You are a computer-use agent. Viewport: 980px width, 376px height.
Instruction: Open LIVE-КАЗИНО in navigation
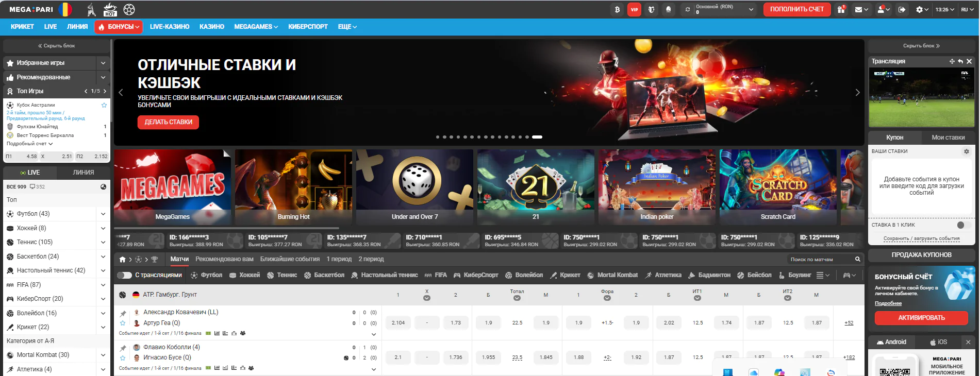coord(170,27)
